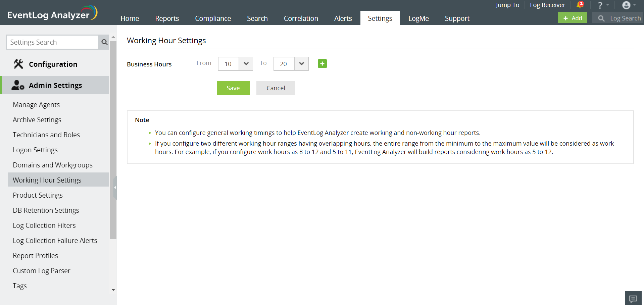Open Archive Settings
The height and width of the screenshot is (305, 644).
pos(37,120)
